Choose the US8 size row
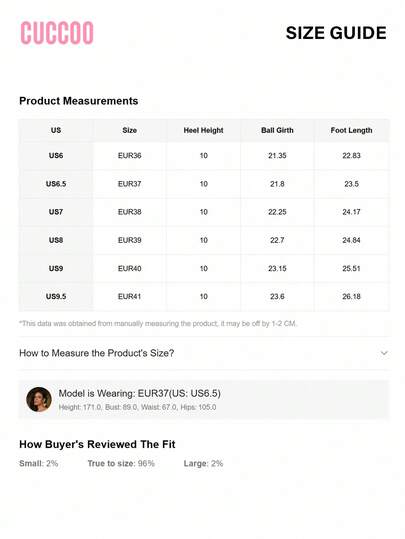Screen dimensions: 405x539 tap(204, 240)
